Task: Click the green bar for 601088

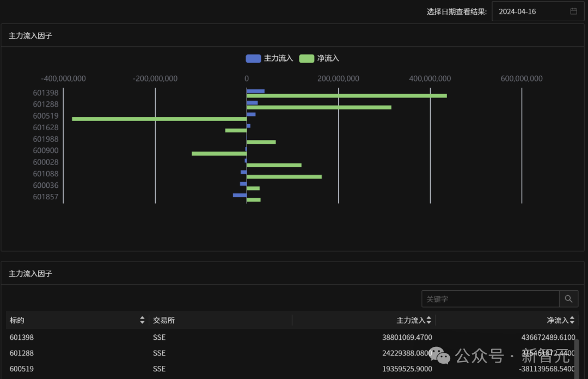Action: (x=284, y=177)
